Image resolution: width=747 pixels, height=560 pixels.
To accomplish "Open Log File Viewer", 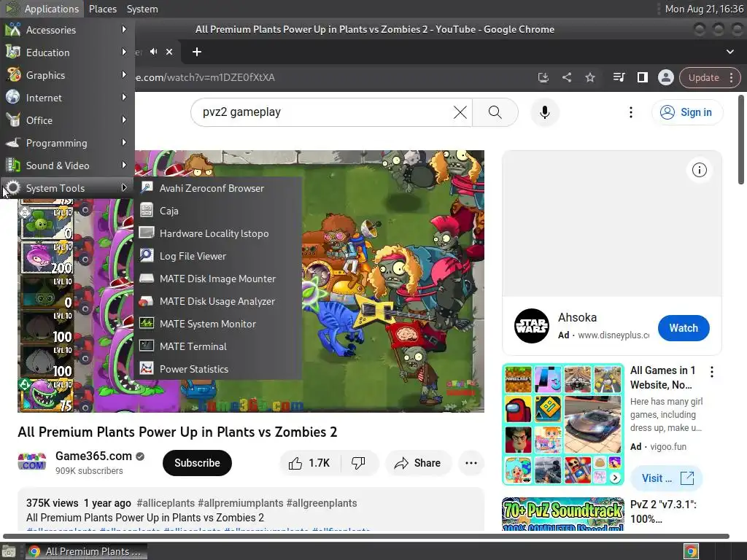I will click(217, 256).
